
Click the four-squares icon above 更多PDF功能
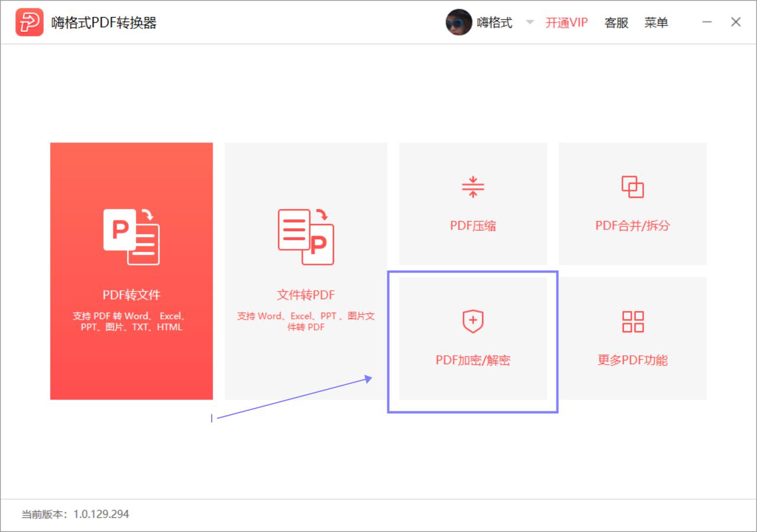(632, 321)
